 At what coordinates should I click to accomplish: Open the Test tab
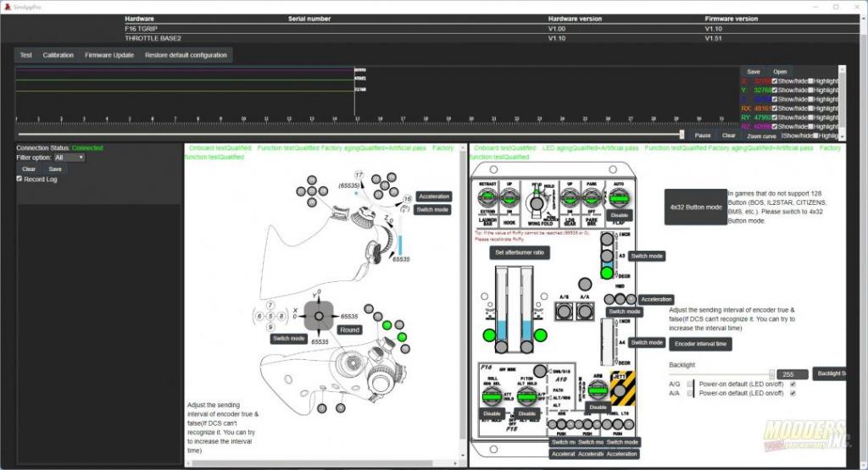(26, 55)
